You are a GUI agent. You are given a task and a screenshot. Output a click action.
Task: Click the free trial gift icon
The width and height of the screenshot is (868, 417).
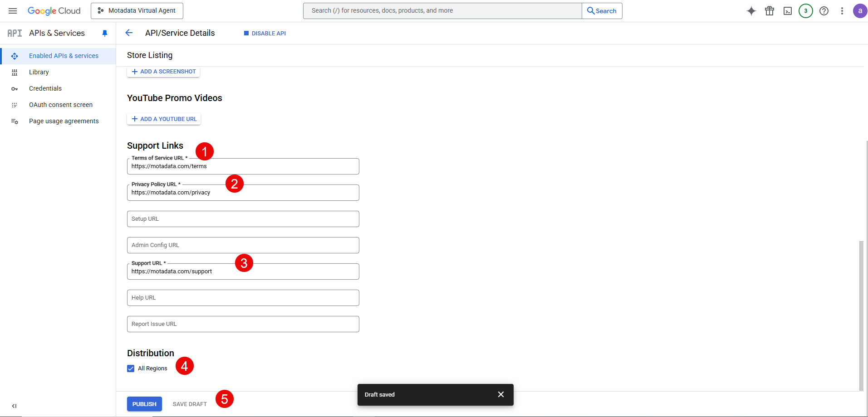[x=769, y=10]
